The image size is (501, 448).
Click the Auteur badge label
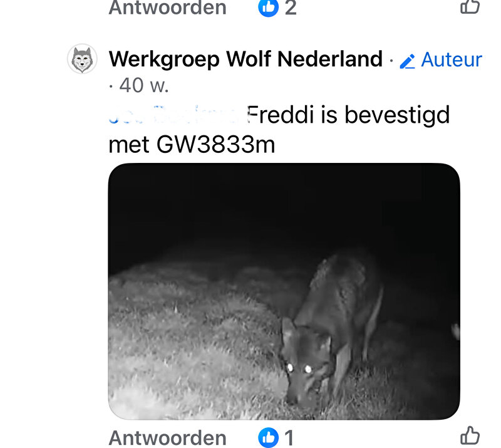pyautogui.click(x=451, y=60)
